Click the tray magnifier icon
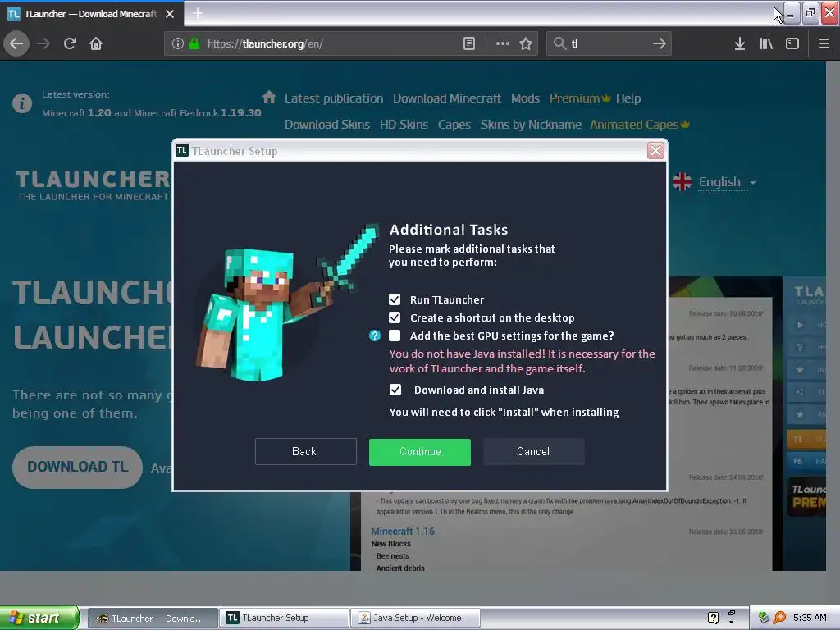The width and height of the screenshot is (840, 630). (779, 618)
